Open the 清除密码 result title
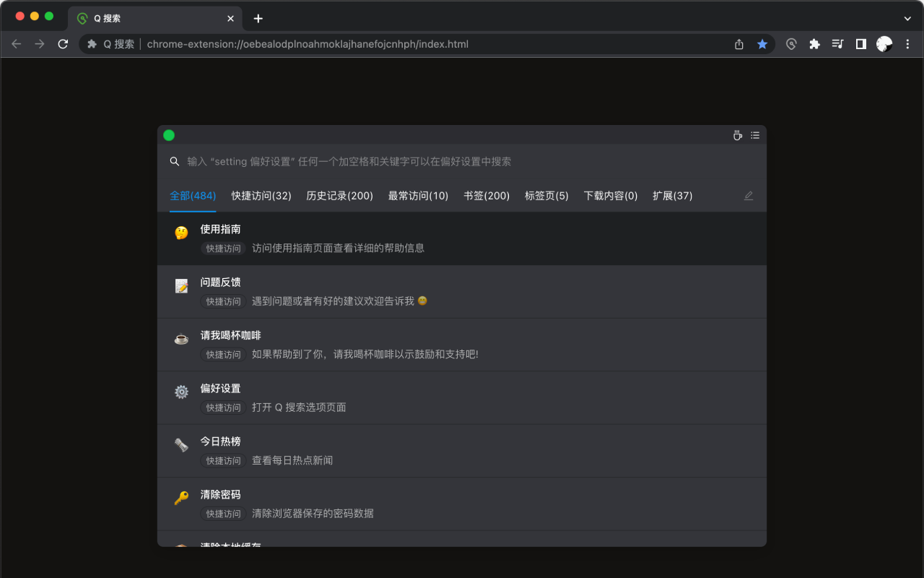 (221, 495)
